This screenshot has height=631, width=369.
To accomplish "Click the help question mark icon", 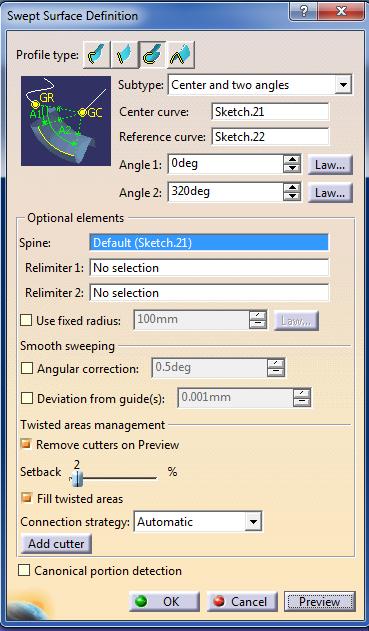I will (304, 11).
